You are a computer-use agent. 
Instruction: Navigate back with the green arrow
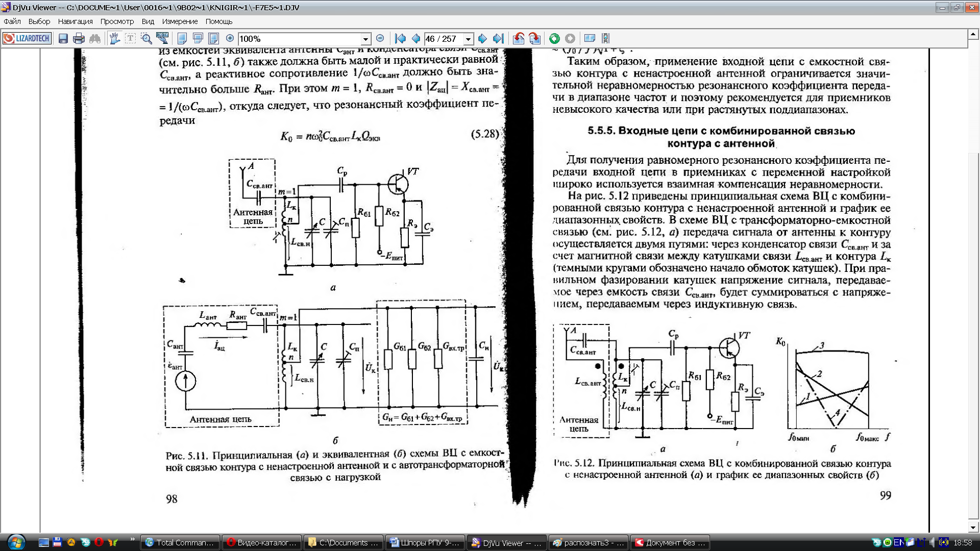(554, 38)
